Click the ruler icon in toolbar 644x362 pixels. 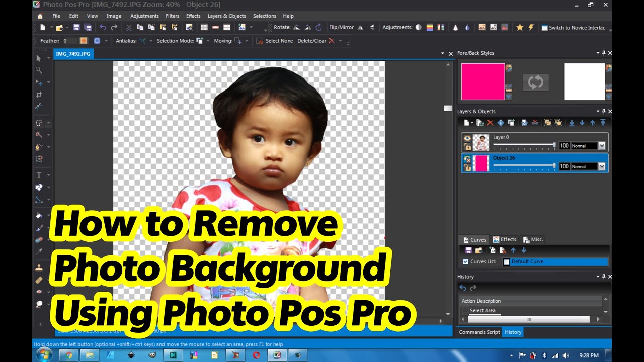(215, 28)
